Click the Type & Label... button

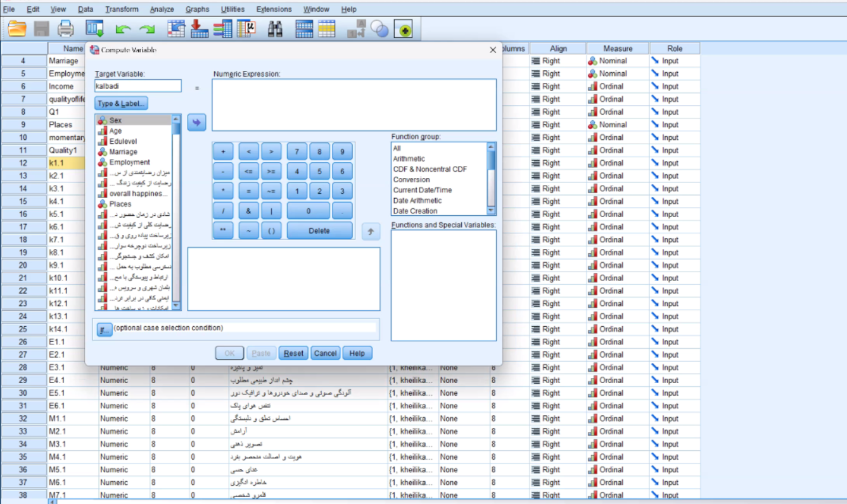121,103
